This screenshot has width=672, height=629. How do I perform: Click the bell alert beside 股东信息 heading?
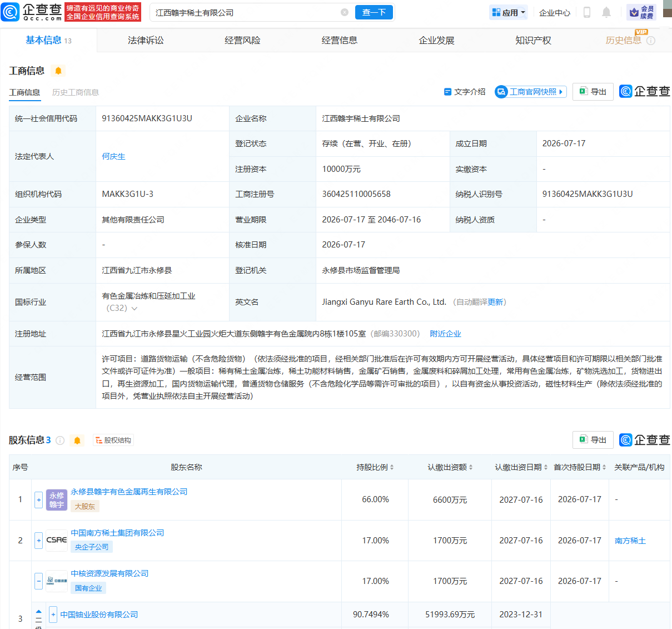click(77, 440)
